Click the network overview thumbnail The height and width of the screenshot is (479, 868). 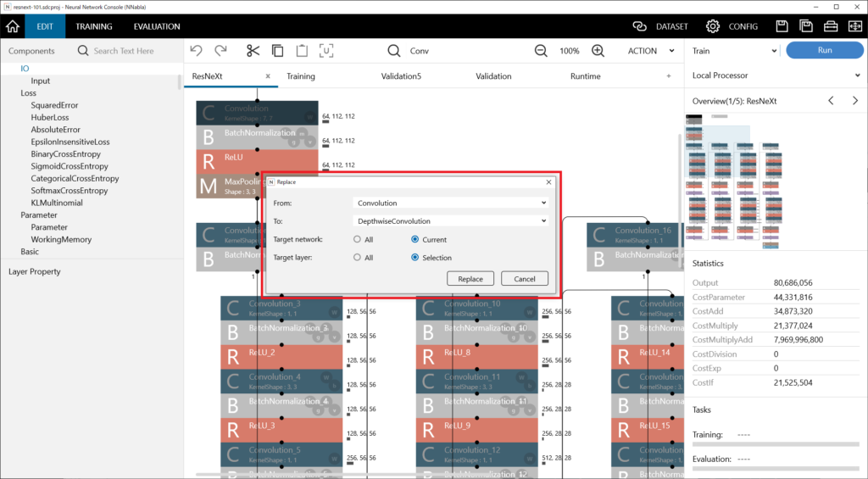coord(734,181)
